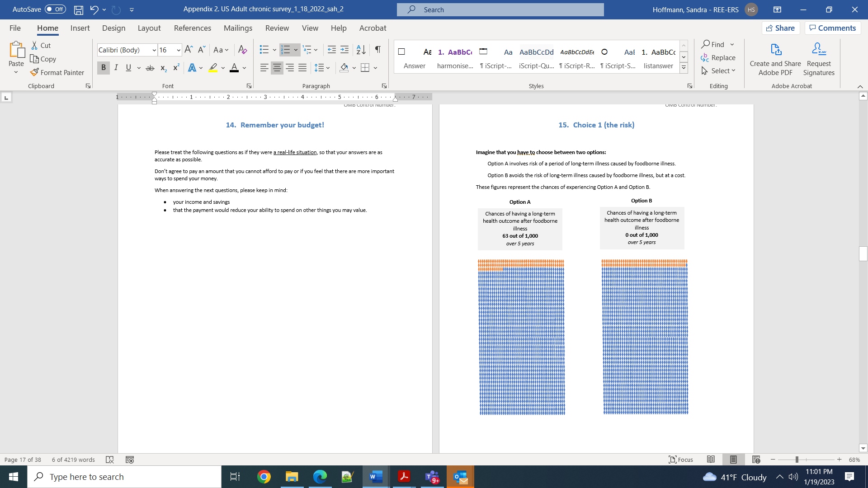Click the font color red swatch
The image size is (868, 488).
(234, 68)
